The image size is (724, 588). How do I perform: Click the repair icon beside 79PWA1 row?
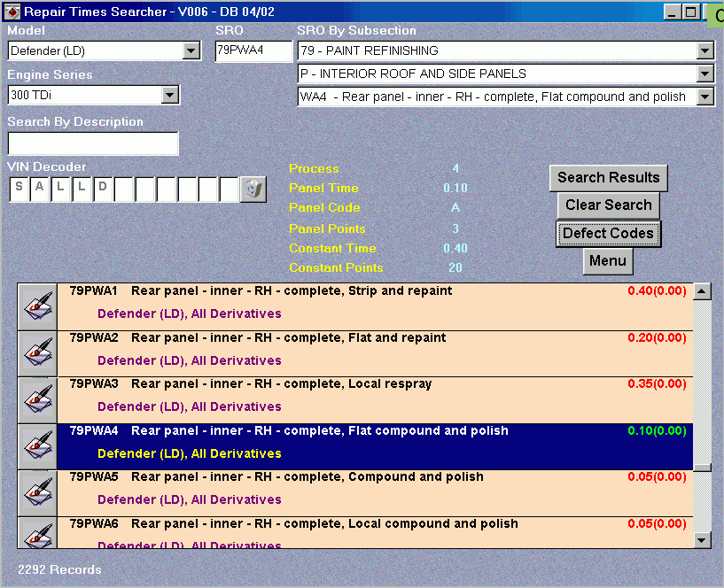(37, 306)
